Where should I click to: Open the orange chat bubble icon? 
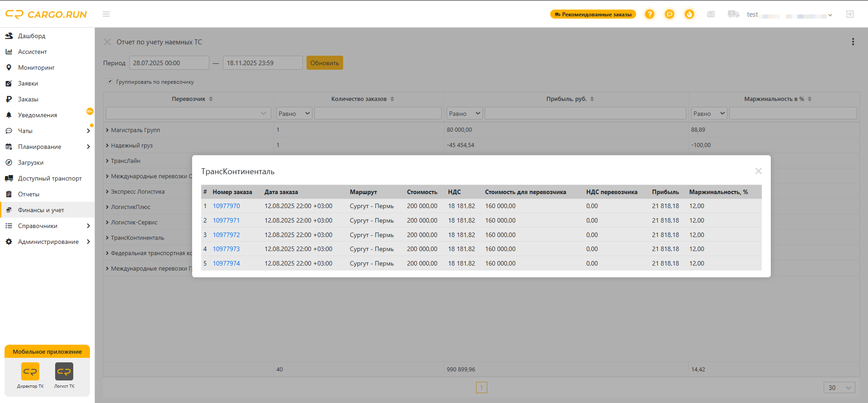tap(670, 14)
